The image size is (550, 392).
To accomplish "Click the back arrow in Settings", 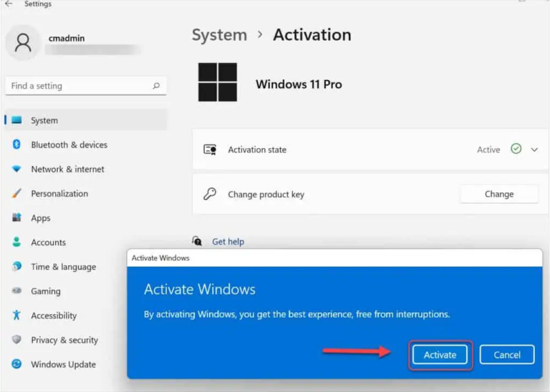I will point(9,4).
